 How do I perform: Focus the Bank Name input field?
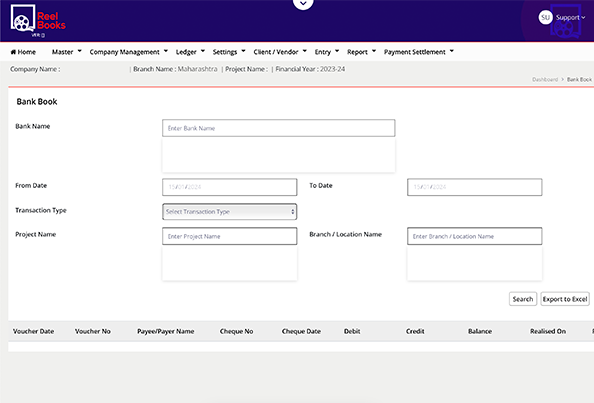[278, 128]
